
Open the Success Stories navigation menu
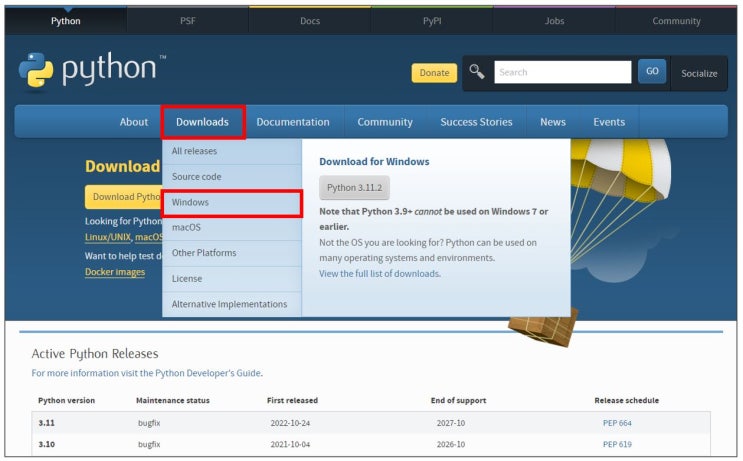(x=476, y=122)
